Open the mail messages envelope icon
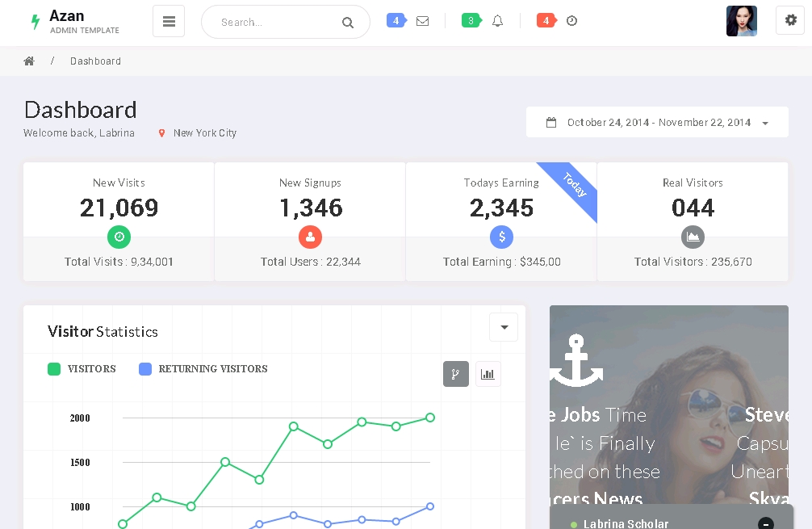812x529 pixels. pyautogui.click(x=422, y=21)
